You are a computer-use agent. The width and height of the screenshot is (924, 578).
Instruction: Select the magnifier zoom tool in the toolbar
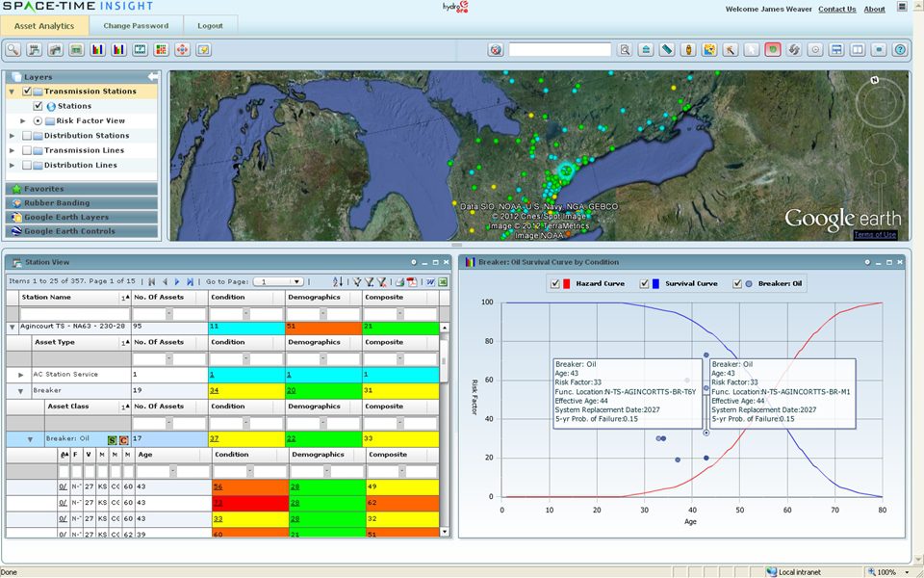pos(13,49)
